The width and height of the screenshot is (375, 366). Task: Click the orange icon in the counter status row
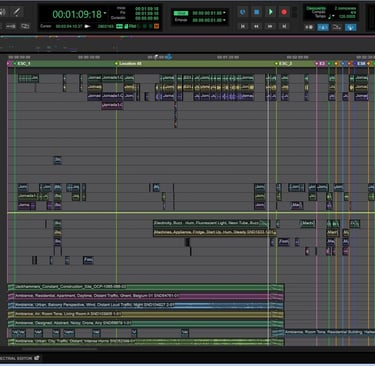(156, 26)
